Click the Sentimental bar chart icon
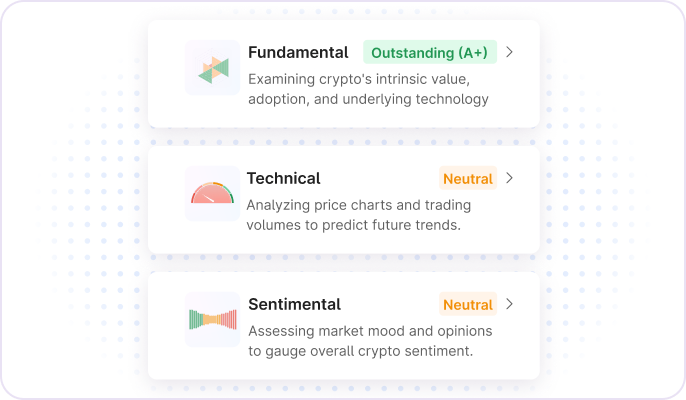686x400 pixels. pyautogui.click(x=212, y=320)
